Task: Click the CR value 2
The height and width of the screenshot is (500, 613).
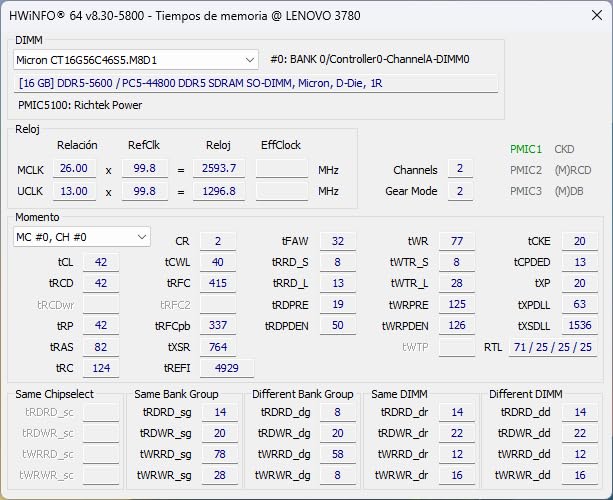Action: (x=218, y=241)
